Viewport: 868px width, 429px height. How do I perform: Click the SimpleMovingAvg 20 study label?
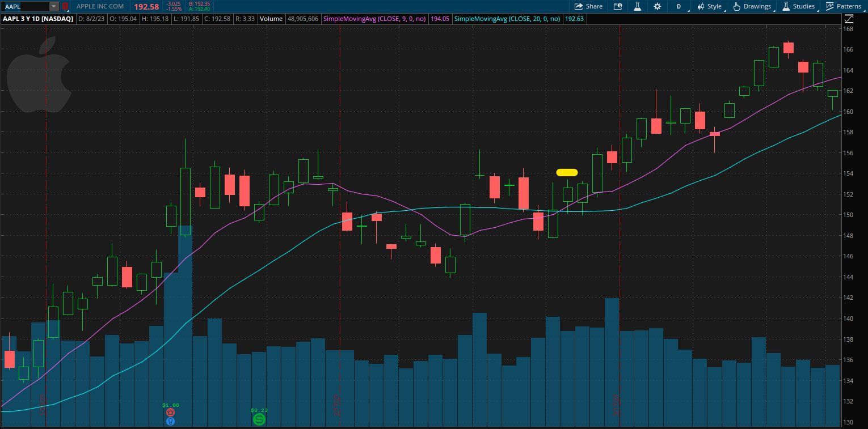pos(507,19)
